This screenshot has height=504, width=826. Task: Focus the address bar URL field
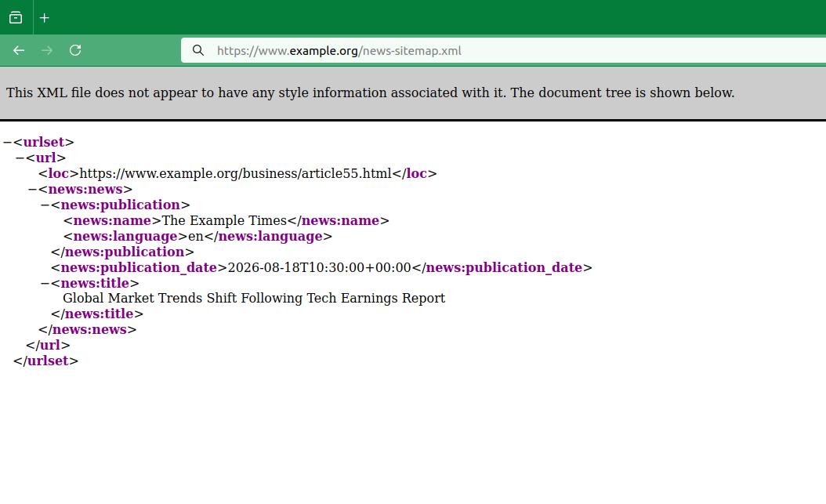(x=503, y=51)
